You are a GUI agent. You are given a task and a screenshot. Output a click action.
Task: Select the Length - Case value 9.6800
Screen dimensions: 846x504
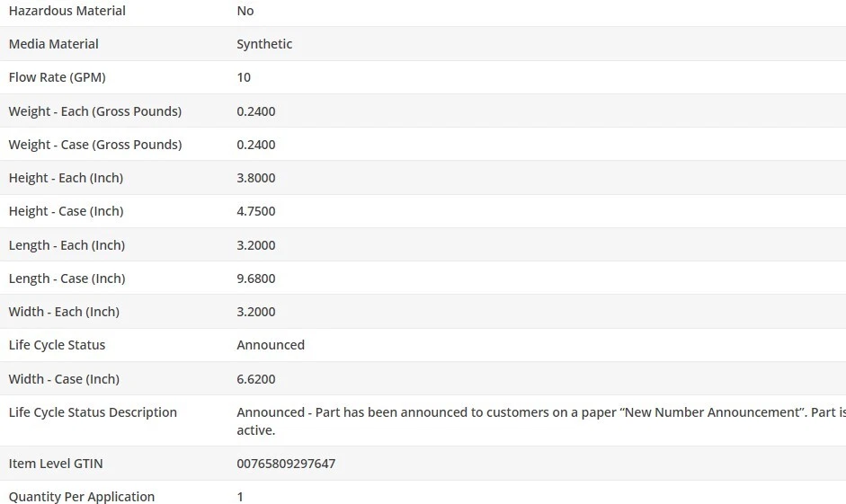256,279
